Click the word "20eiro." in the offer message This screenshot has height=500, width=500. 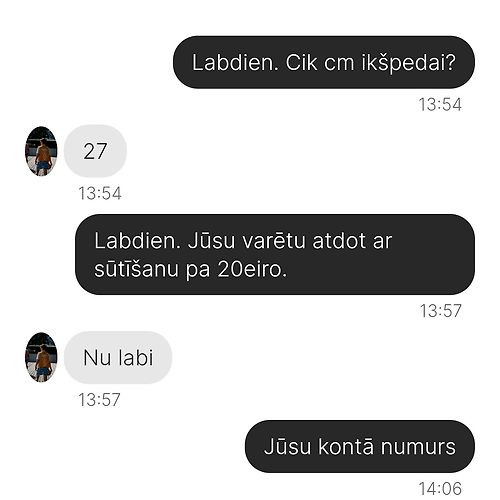click(252, 269)
